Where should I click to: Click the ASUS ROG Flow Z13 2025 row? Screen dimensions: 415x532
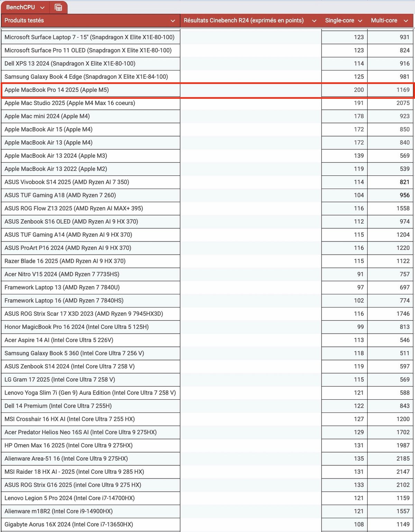(90, 208)
